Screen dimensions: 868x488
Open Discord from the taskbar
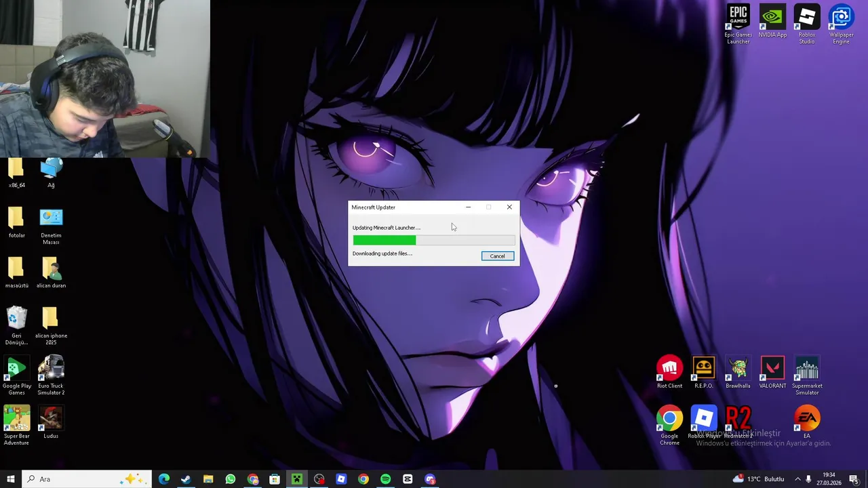(430, 479)
